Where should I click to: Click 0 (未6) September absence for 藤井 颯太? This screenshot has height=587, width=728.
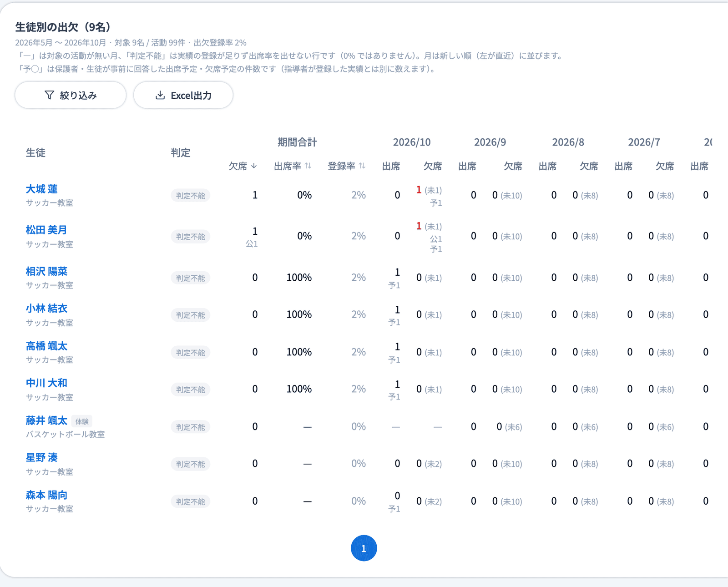click(x=509, y=427)
